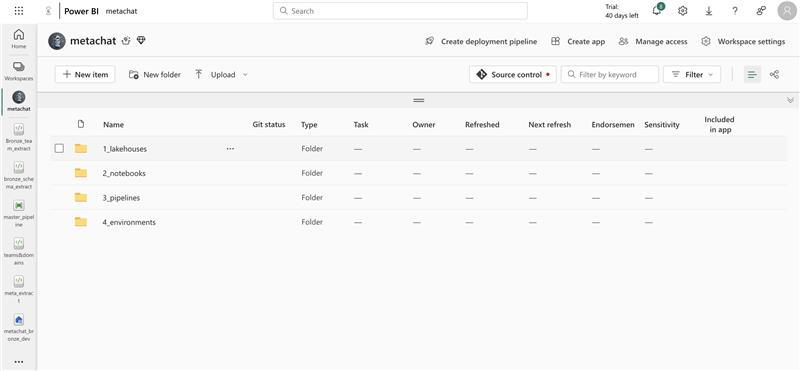The height and width of the screenshot is (371, 800).
Task: Click Create deployment pipeline
Action: click(x=481, y=41)
